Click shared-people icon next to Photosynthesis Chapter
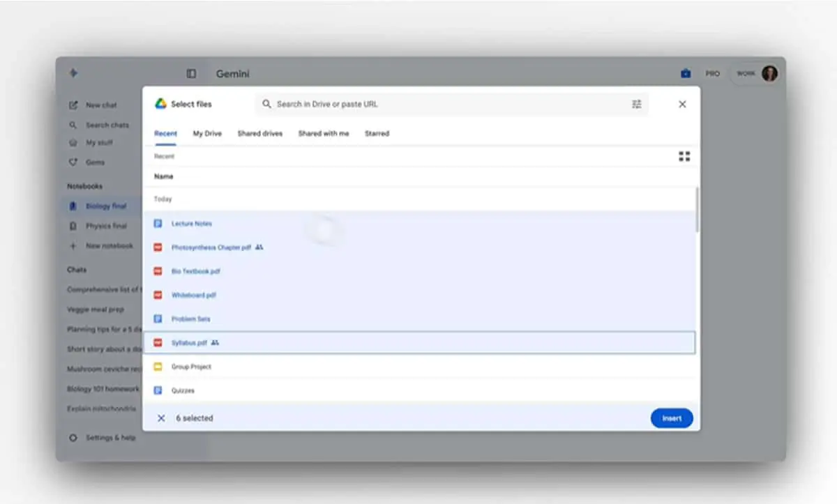The image size is (837, 504). pos(259,247)
